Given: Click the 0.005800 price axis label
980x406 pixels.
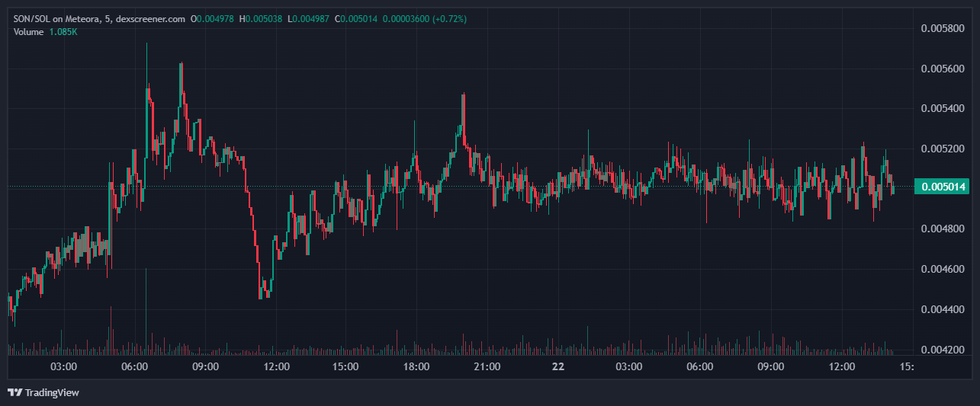Looking at the screenshot, I should [943, 28].
